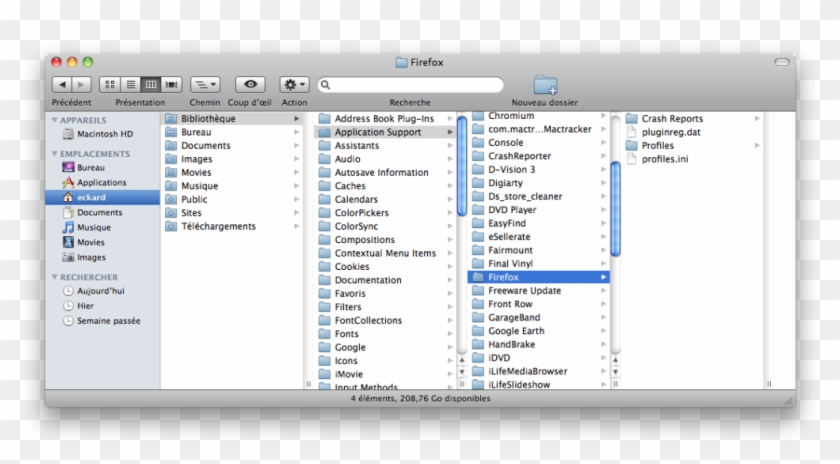Select the Freeware Update folder
The image size is (840, 464).
click(x=538, y=290)
